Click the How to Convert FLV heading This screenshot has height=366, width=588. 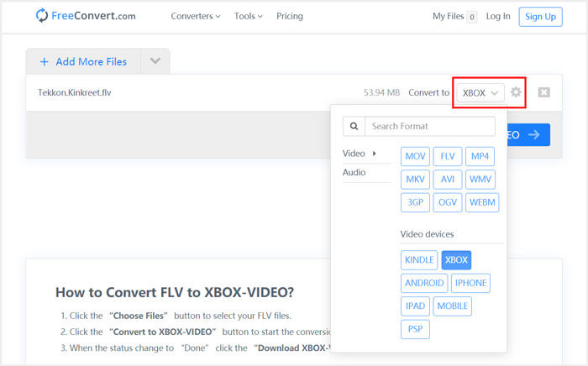(175, 292)
